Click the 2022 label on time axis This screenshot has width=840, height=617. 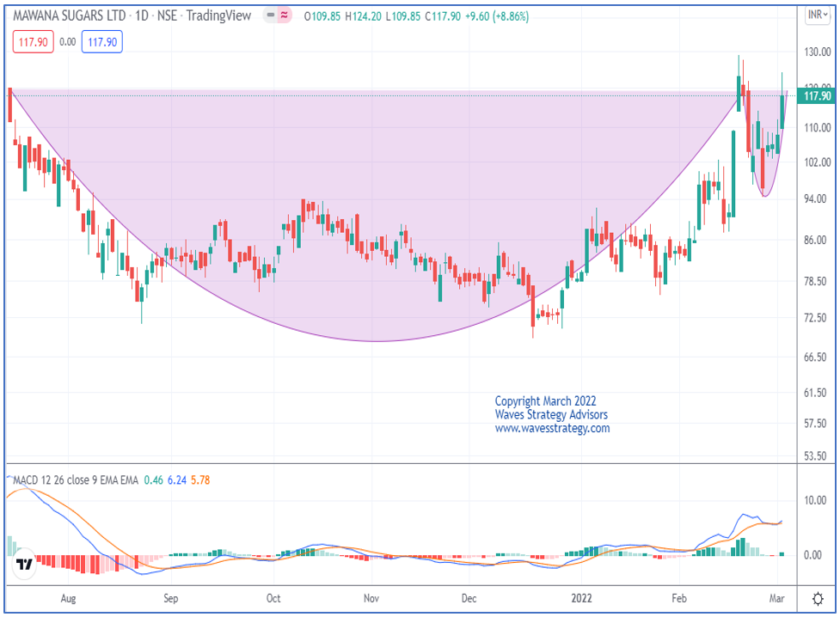coord(581,598)
